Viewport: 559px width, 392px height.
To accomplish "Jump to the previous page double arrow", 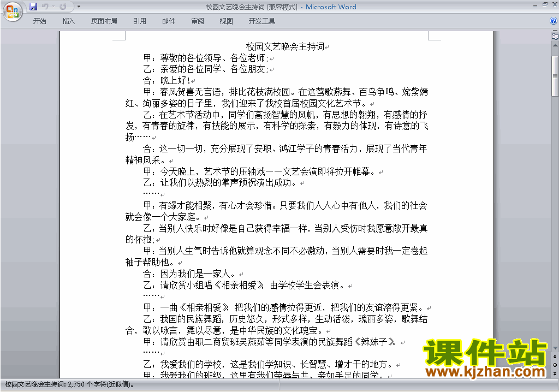I will pos(555,357).
